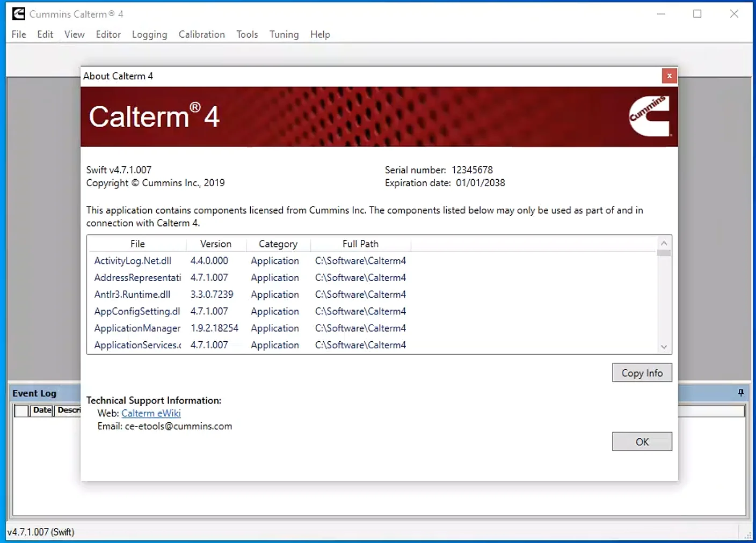The width and height of the screenshot is (756, 543).
Task: Open the Logging menu
Action: coord(149,34)
